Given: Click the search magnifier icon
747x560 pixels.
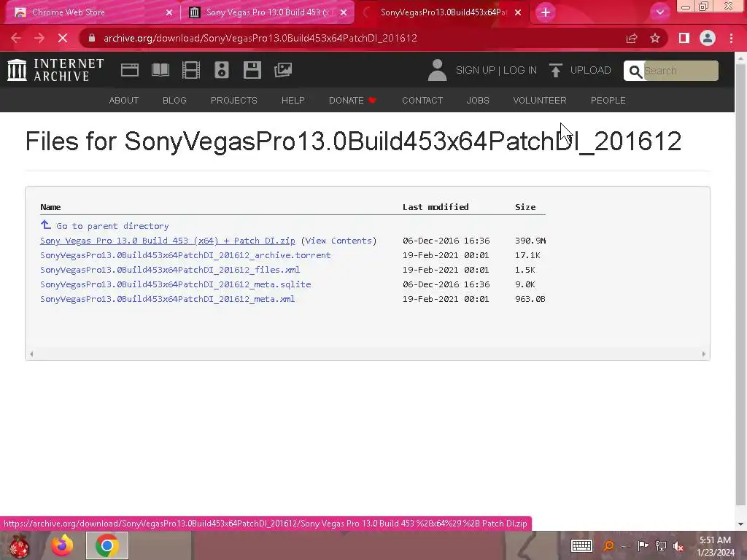Looking at the screenshot, I should [x=635, y=71].
